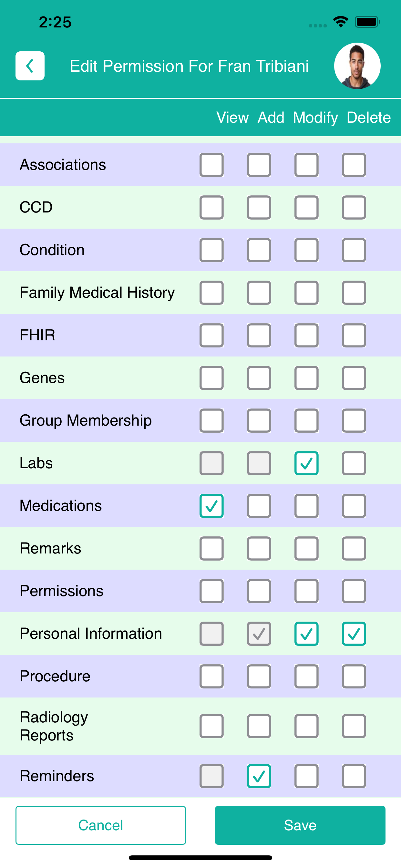Image resolution: width=401 pixels, height=868 pixels.
Task: Check Genes Add checkbox
Action: (x=259, y=378)
